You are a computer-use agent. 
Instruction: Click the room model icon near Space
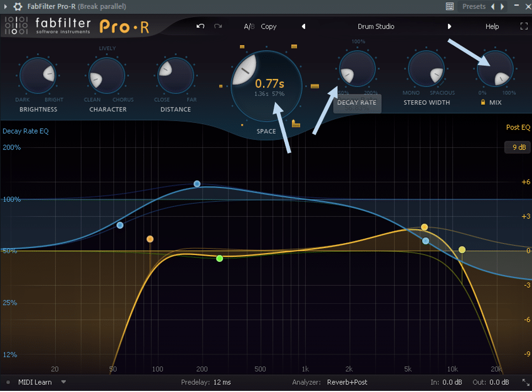point(296,123)
